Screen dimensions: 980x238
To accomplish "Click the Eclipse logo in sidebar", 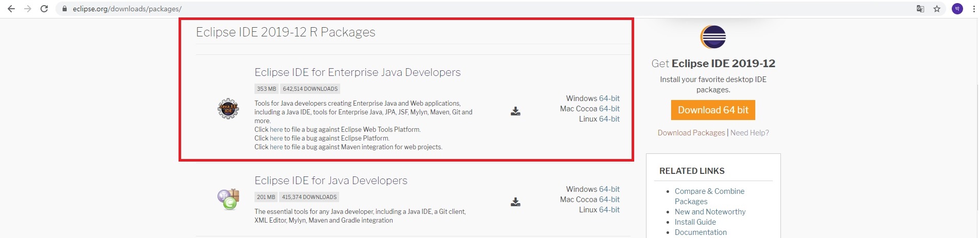I will pos(713,37).
